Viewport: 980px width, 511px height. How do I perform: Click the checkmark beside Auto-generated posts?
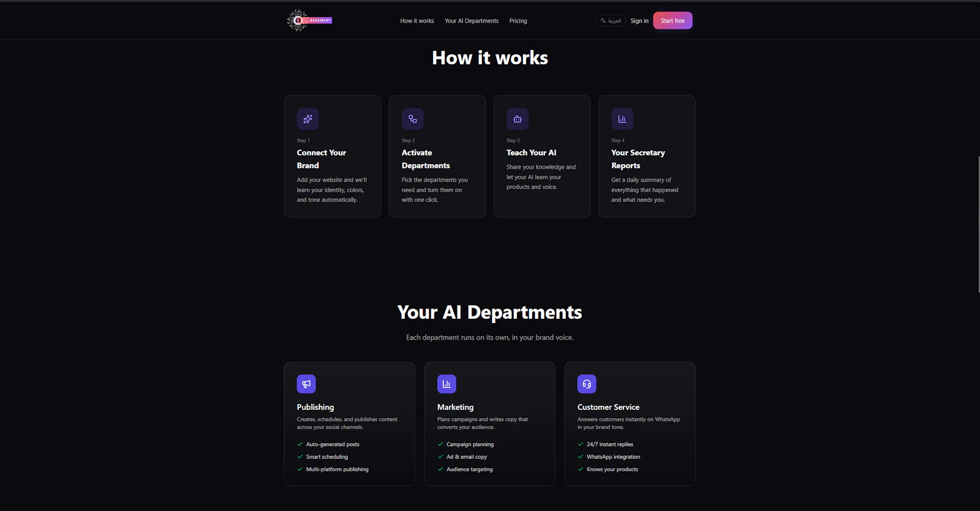pos(300,444)
